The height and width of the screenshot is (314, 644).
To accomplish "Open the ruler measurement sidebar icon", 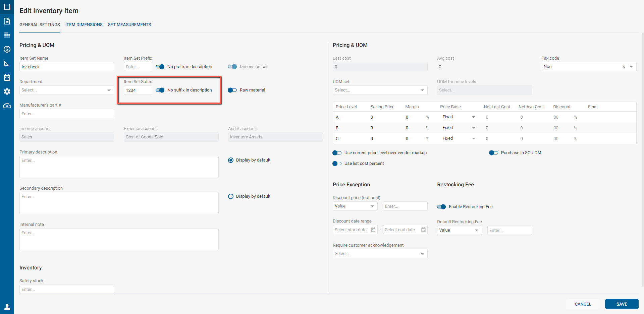I will [7, 63].
